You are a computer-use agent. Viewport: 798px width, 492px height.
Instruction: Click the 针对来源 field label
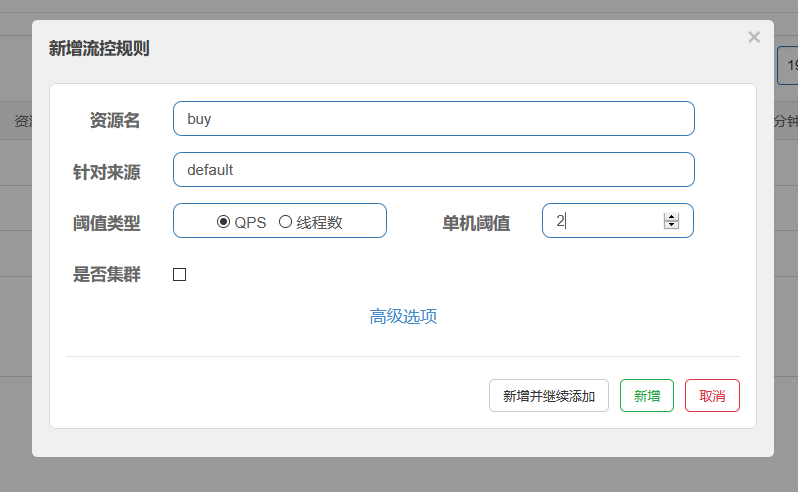point(107,172)
